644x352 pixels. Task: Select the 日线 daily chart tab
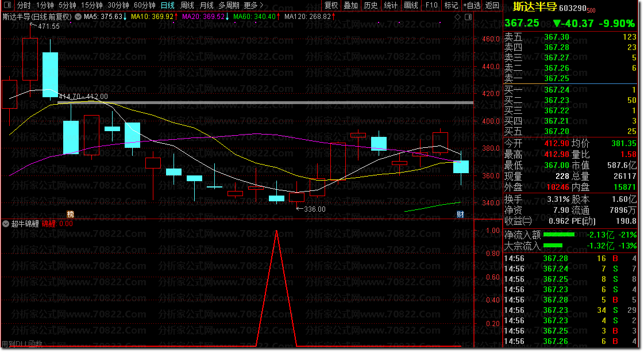(x=168, y=5)
